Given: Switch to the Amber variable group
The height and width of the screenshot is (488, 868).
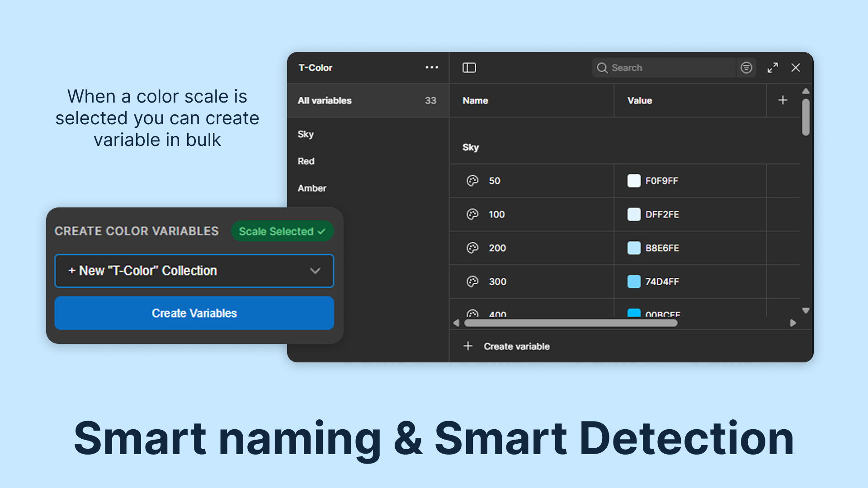Looking at the screenshot, I should point(312,188).
